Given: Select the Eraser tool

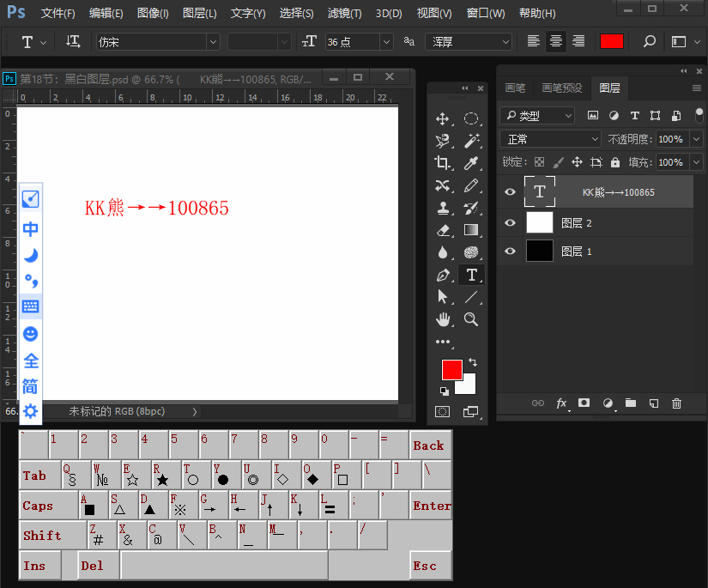Looking at the screenshot, I should [x=443, y=230].
